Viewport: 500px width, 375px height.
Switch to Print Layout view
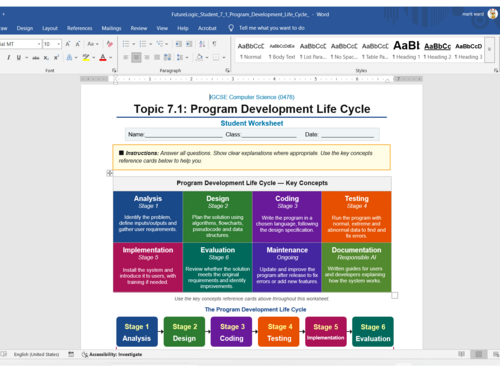[x=479, y=354]
